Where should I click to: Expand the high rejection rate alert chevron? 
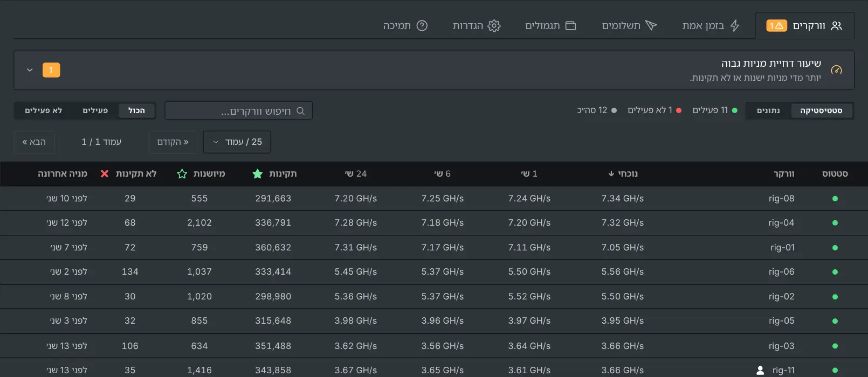click(30, 70)
